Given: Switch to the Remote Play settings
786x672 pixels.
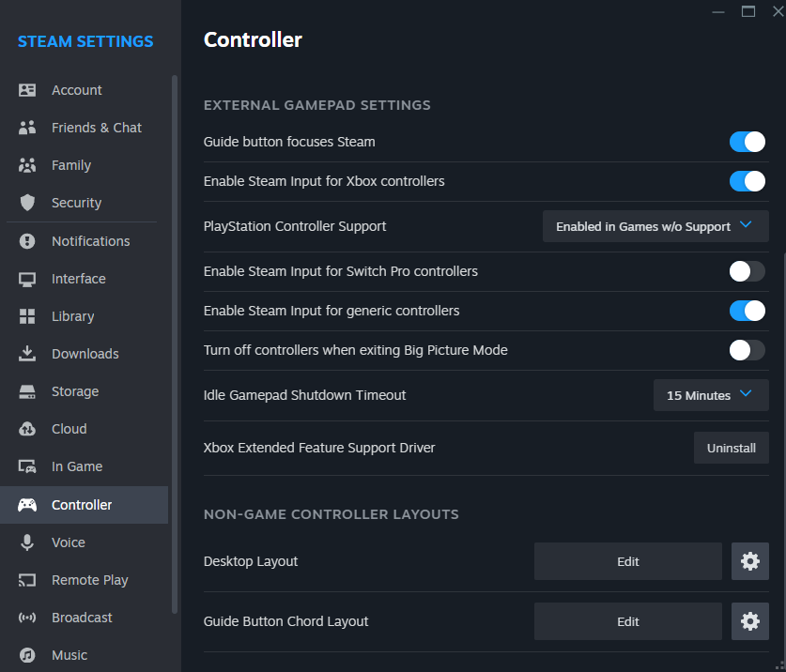Looking at the screenshot, I should click(x=89, y=580).
